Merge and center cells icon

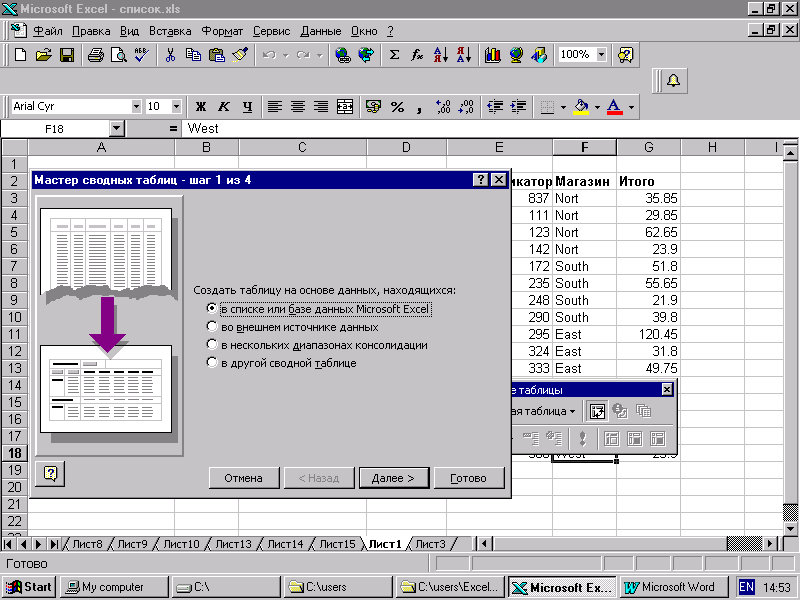tap(345, 107)
